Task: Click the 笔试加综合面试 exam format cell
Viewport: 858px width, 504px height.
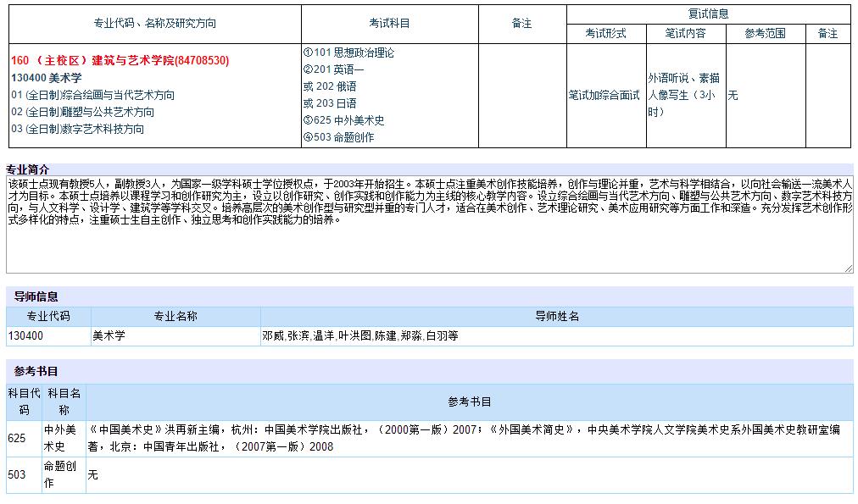Action: (604, 95)
